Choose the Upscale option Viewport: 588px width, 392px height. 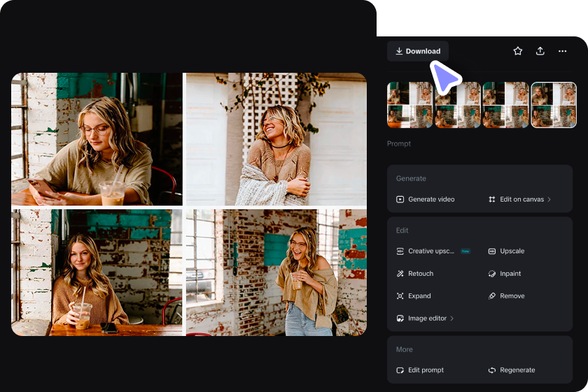(x=506, y=251)
